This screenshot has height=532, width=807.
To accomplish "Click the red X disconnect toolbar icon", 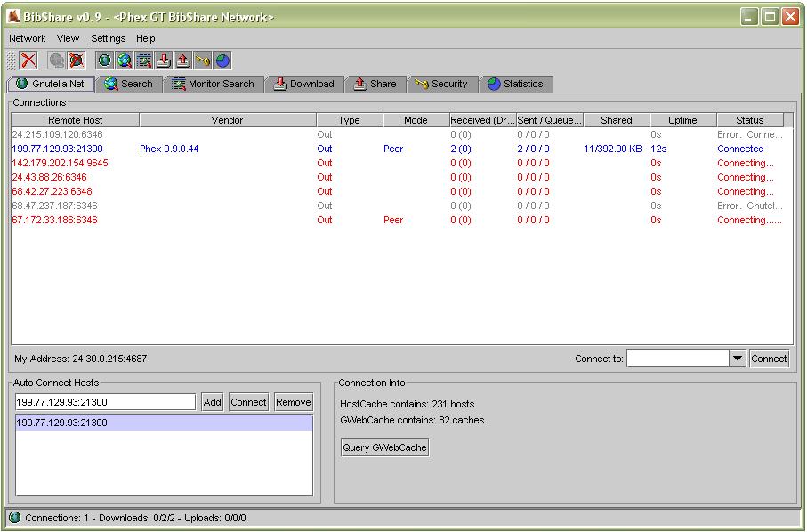I will (x=28, y=60).
